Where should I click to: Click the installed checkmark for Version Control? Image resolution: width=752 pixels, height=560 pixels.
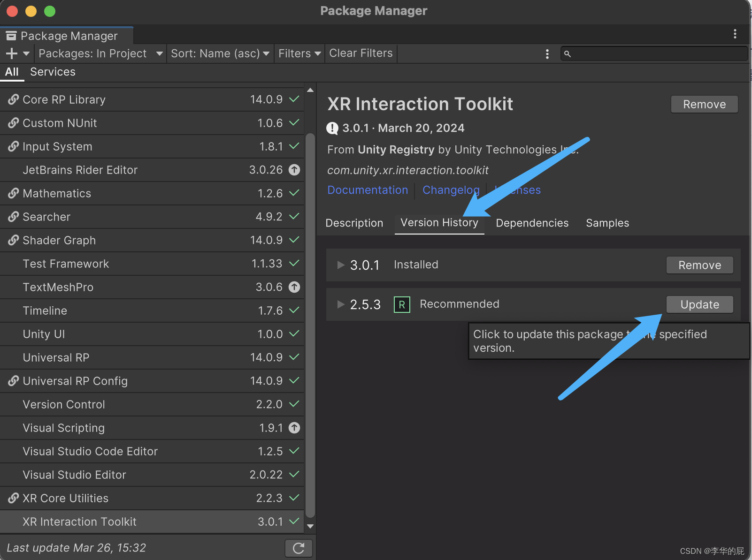pos(294,404)
